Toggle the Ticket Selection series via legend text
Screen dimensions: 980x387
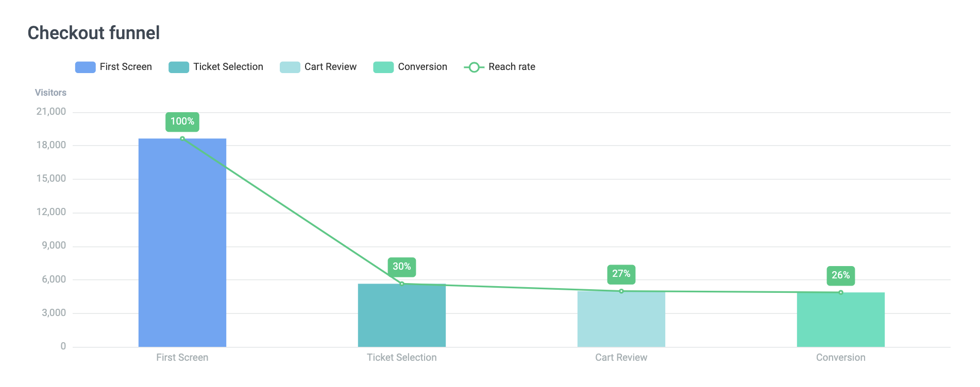[x=228, y=67]
